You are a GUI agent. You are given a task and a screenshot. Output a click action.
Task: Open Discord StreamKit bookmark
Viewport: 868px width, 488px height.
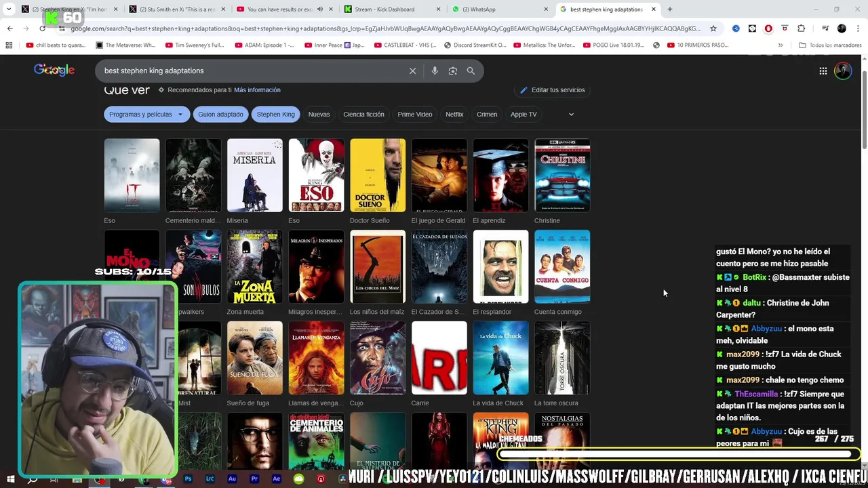pos(475,45)
